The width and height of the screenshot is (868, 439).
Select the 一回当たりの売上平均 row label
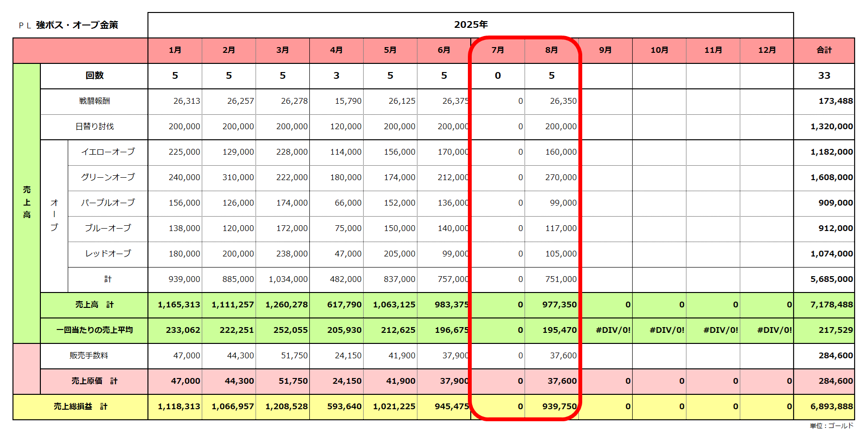tap(94, 330)
